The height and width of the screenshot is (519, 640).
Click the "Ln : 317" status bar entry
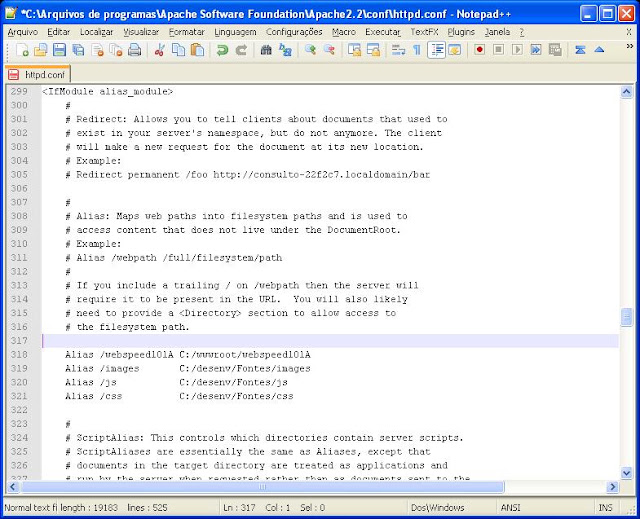click(x=239, y=508)
